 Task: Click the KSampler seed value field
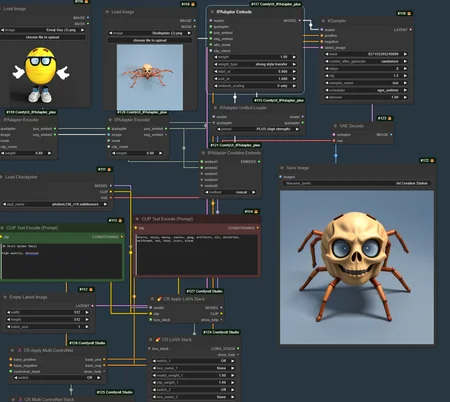366,54
